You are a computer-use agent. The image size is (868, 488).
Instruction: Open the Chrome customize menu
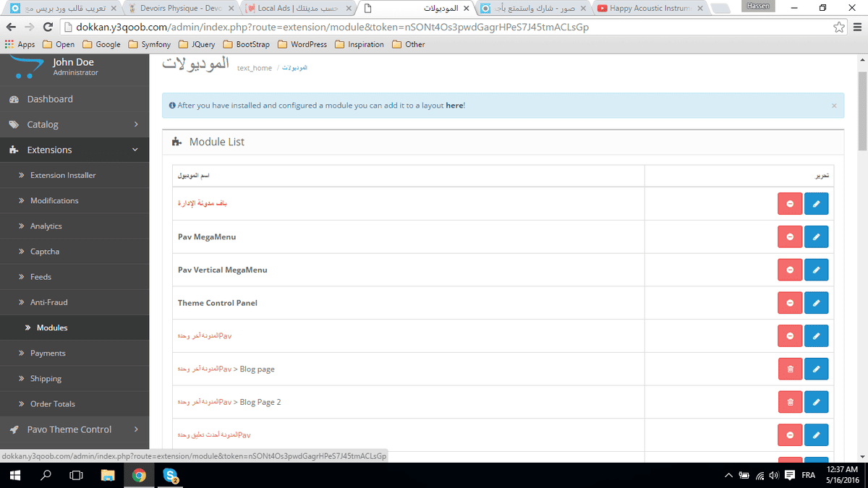click(856, 27)
